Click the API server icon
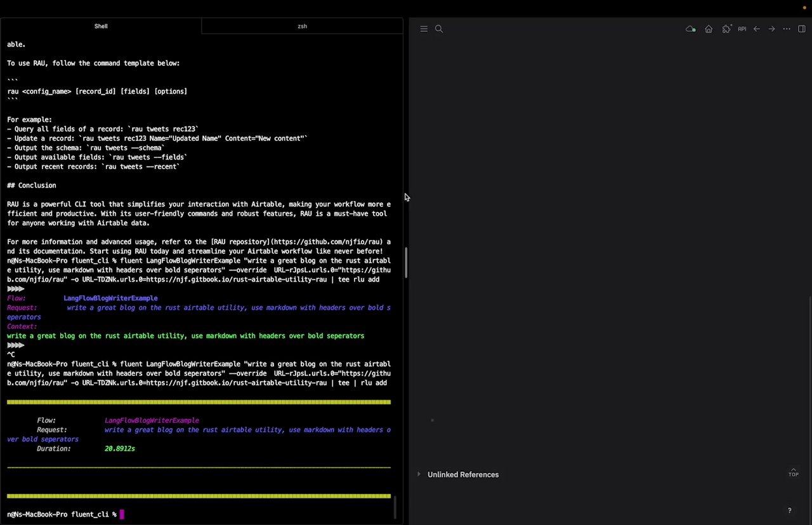 click(x=742, y=29)
